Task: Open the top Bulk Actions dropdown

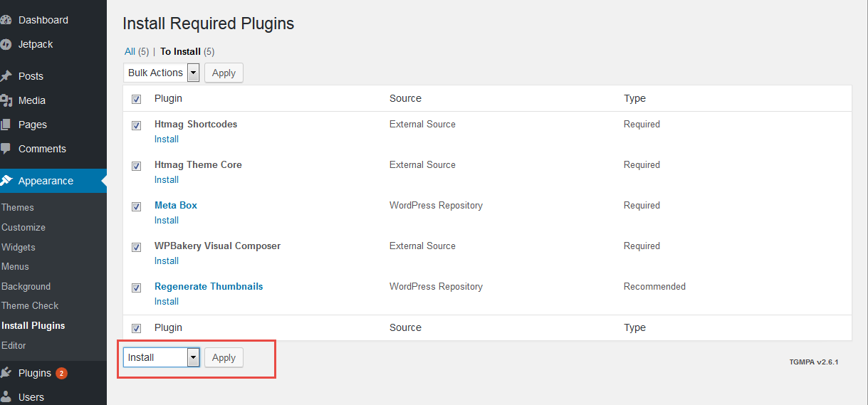Action: click(x=163, y=73)
